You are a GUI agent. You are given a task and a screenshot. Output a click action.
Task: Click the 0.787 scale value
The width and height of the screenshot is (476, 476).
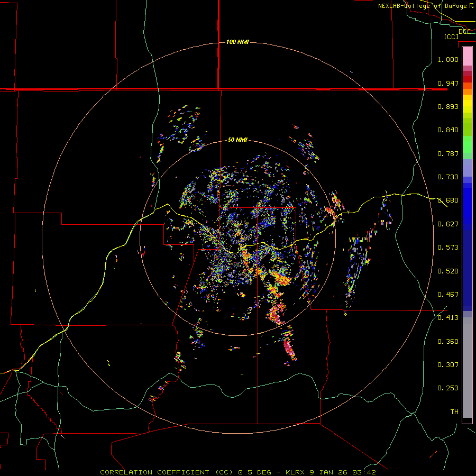[x=448, y=153]
